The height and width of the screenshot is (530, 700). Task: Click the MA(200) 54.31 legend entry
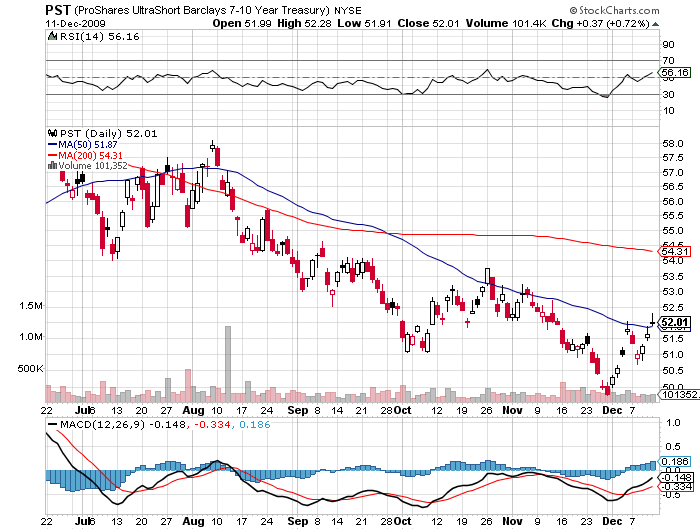91,155
